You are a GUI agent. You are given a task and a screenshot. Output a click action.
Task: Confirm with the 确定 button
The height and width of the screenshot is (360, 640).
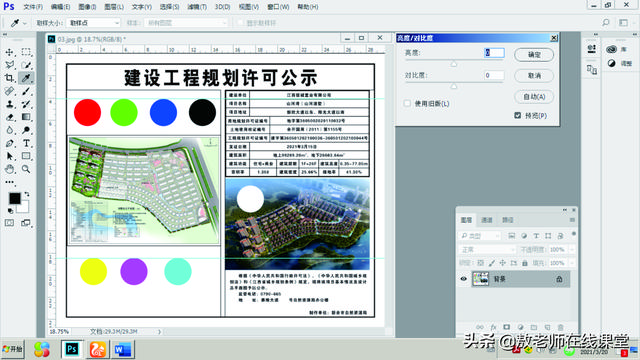point(534,55)
